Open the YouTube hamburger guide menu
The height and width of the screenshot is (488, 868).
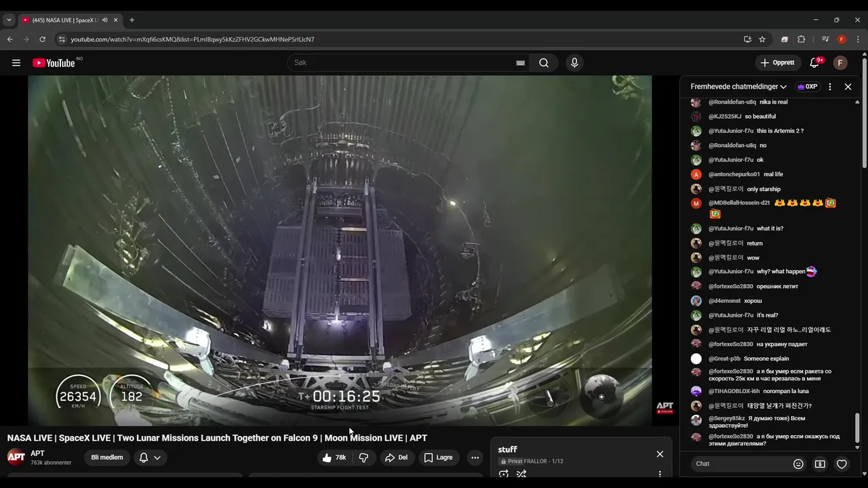click(x=16, y=63)
